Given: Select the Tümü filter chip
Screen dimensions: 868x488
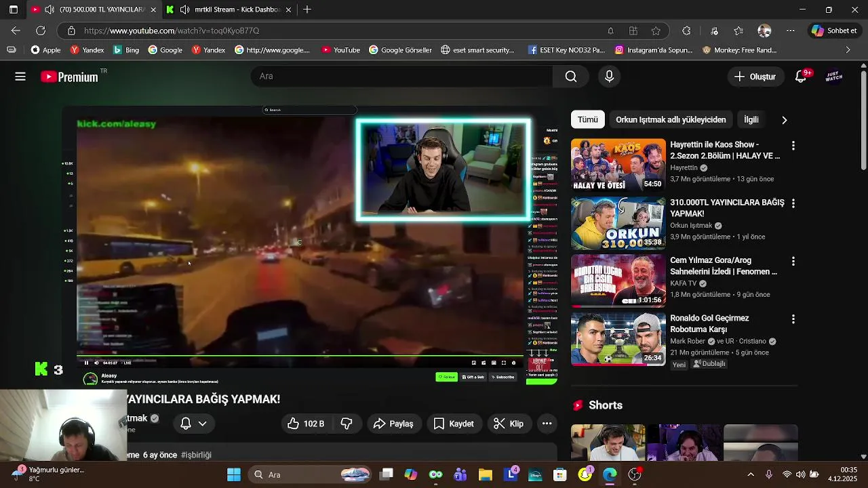Looking at the screenshot, I should (588, 119).
